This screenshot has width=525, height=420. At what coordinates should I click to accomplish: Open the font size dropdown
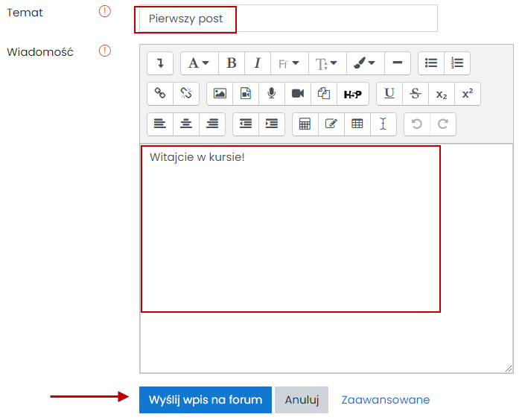click(x=327, y=63)
